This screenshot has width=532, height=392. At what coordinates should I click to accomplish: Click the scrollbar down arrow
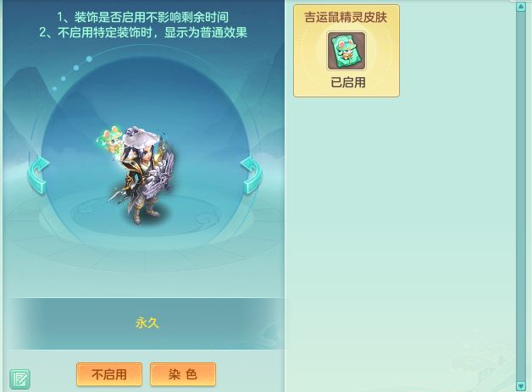point(521,386)
